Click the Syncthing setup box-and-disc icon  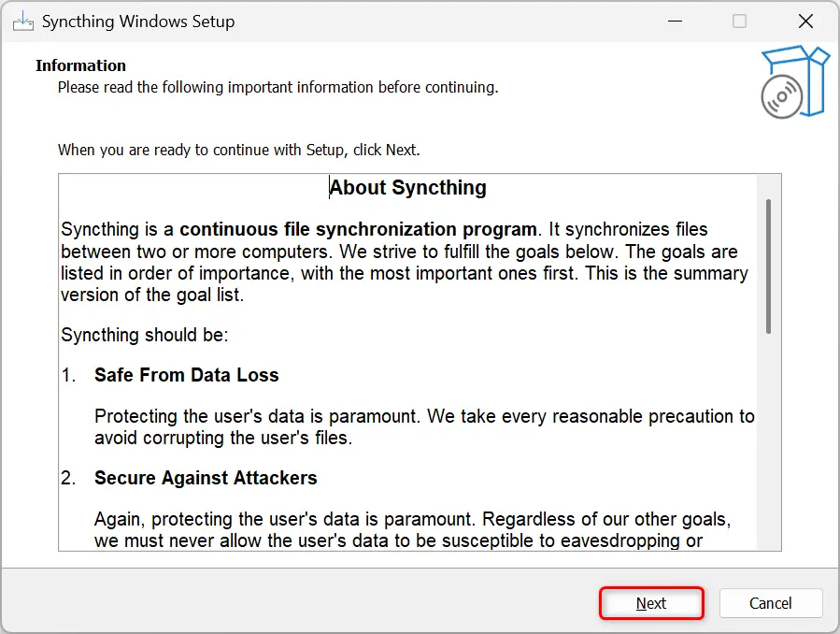[x=795, y=82]
